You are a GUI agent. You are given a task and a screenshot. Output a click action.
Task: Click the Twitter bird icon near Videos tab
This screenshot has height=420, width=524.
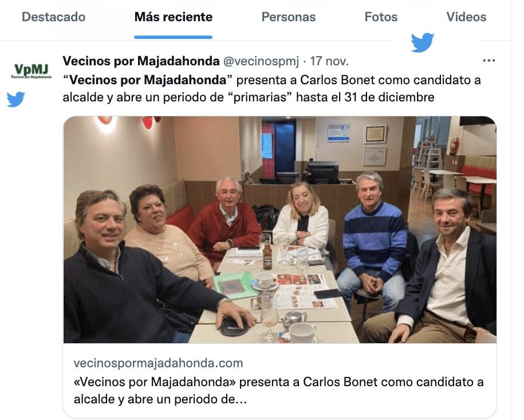(423, 42)
